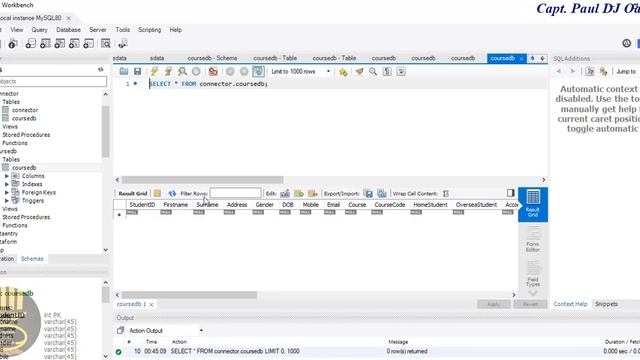Image resolution: width=640 pixels, height=360 pixels.
Task: Expand more result views chevron
Action: coord(533,293)
